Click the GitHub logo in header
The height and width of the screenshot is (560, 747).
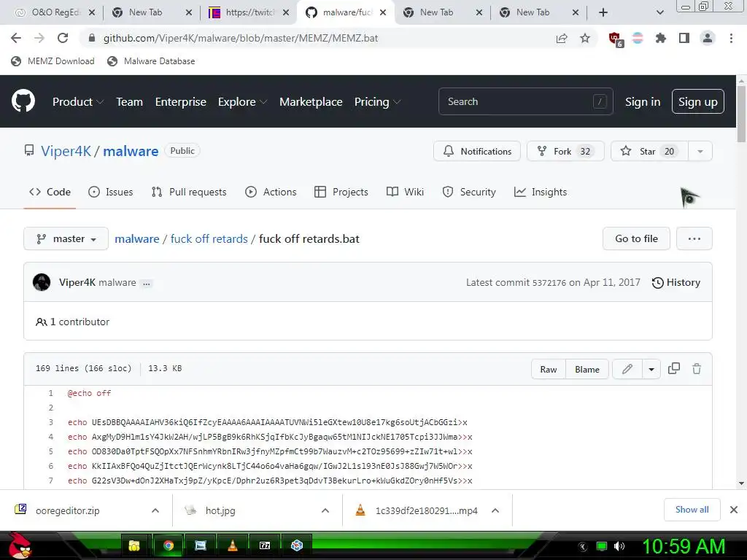click(x=23, y=101)
